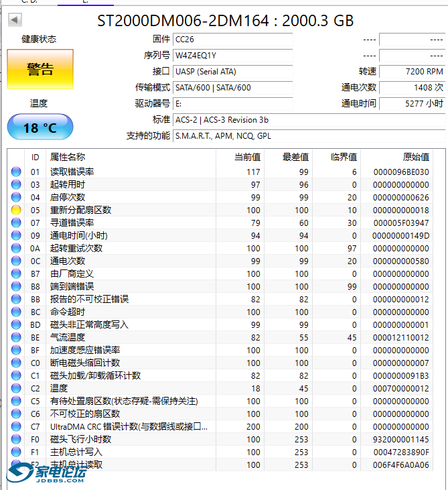
Task: Click the ID column header
Action: pyautogui.click(x=35, y=157)
